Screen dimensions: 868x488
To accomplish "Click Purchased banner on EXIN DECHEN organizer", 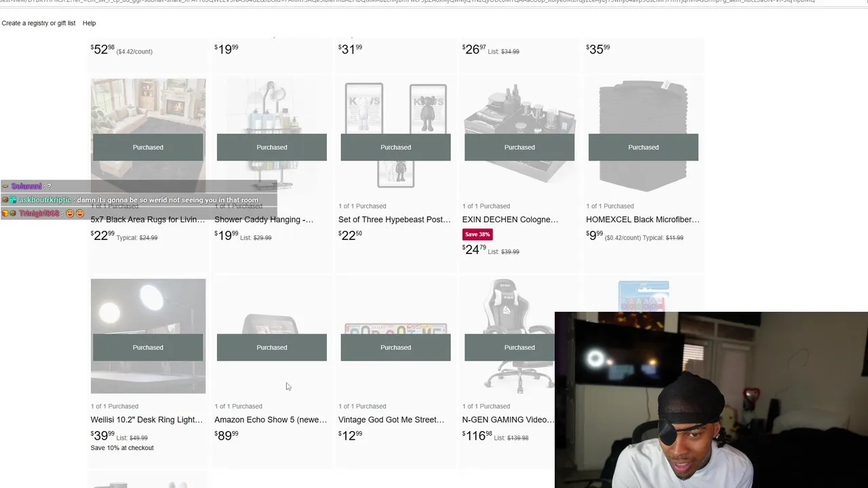I will (x=519, y=147).
